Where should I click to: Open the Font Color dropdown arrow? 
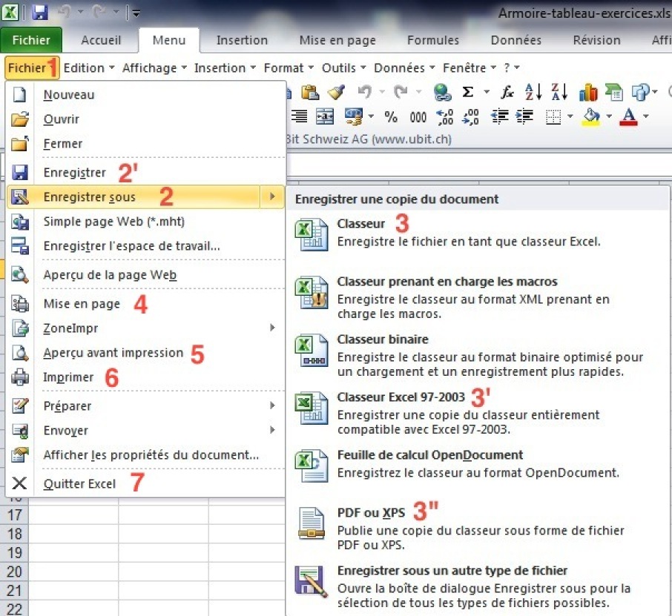(x=646, y=116)
